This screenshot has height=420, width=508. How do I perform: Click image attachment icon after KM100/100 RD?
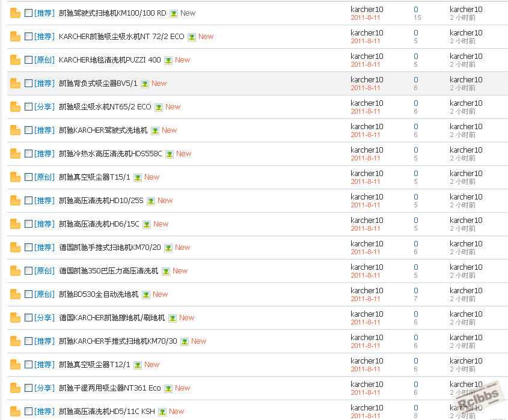[x=174, y=14]
